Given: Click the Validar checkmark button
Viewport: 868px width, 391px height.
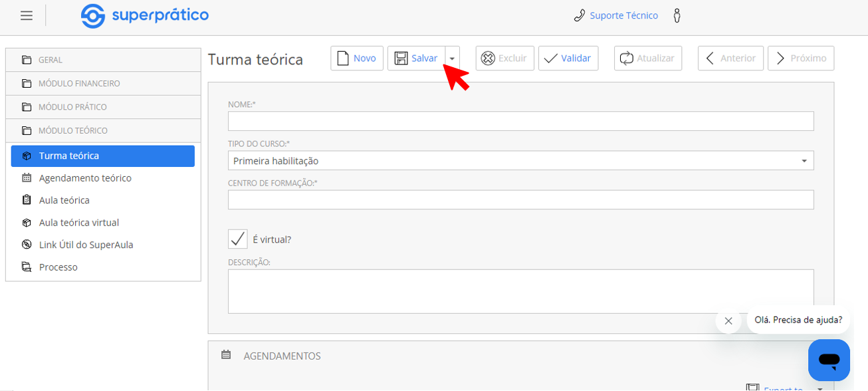Looking at the screenshot, I should (568, 59).
